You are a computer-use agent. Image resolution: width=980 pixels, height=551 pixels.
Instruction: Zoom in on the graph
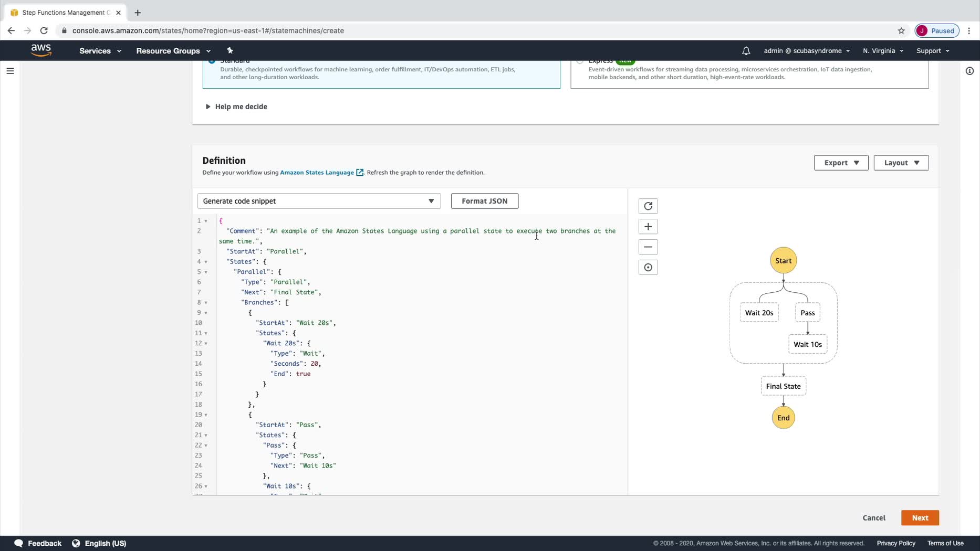648,227
